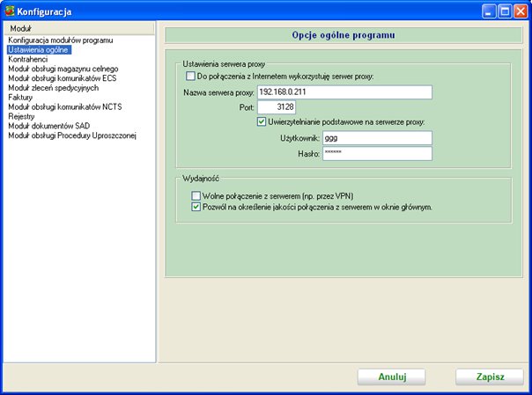Click the Konfiguracja app icon in title bar

(10, 11)
